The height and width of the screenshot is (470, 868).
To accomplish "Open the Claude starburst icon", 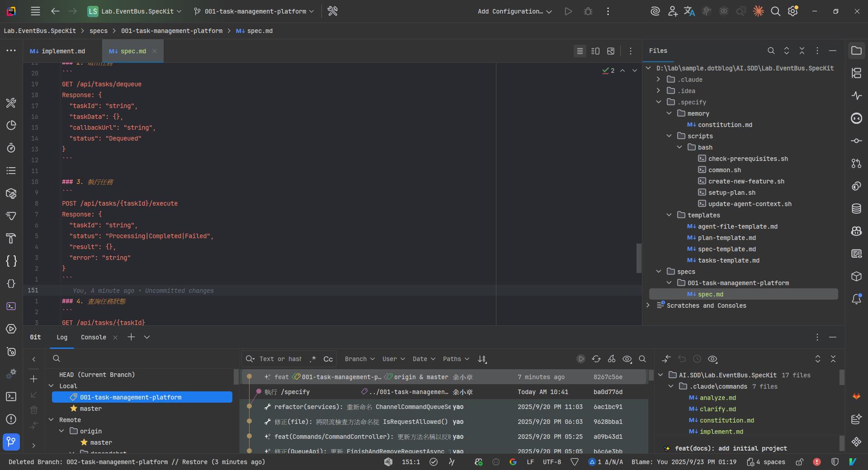I will 758,11.
